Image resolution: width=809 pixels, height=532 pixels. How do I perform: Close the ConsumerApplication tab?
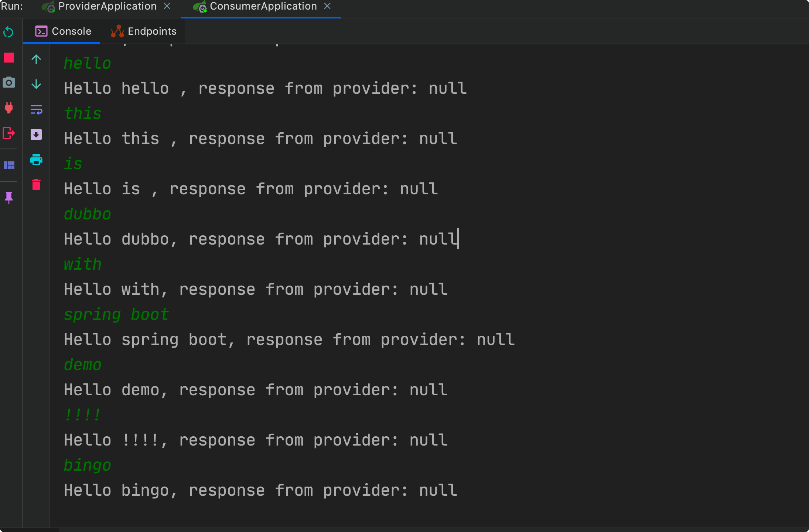[x=327, y=6]
